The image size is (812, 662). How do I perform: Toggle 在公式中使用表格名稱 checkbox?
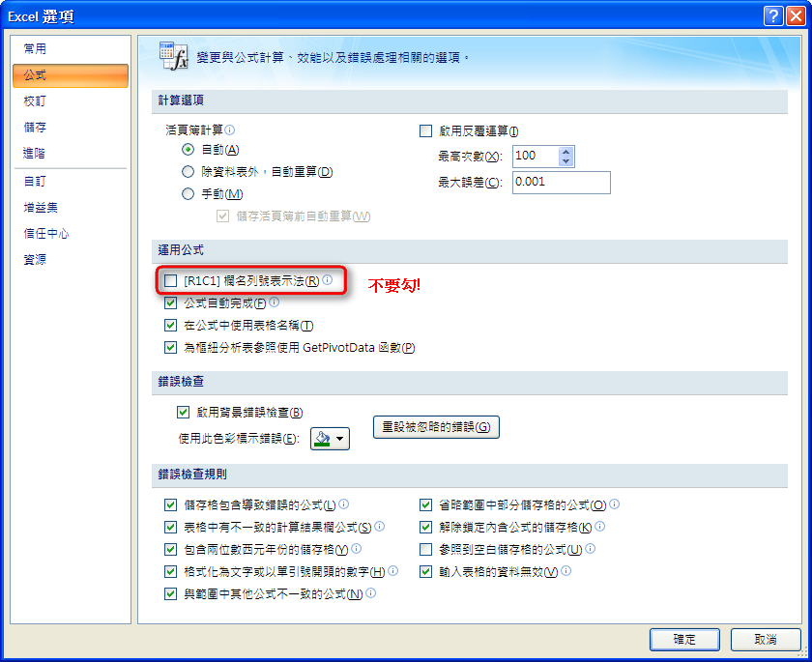click(x=170, y=325)
